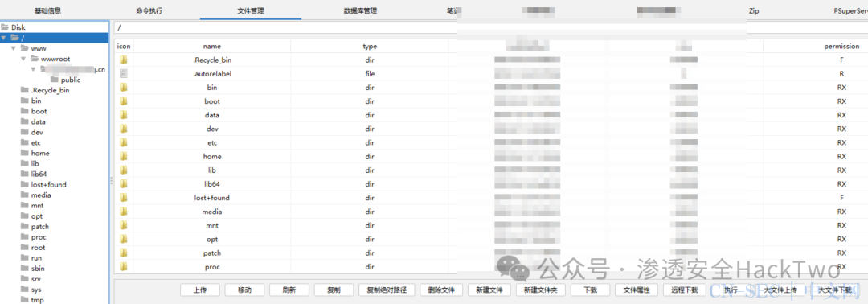Click the folder icon in the bin table row
Viewport: 868px width, 304px height.
[x=124, y=88]
